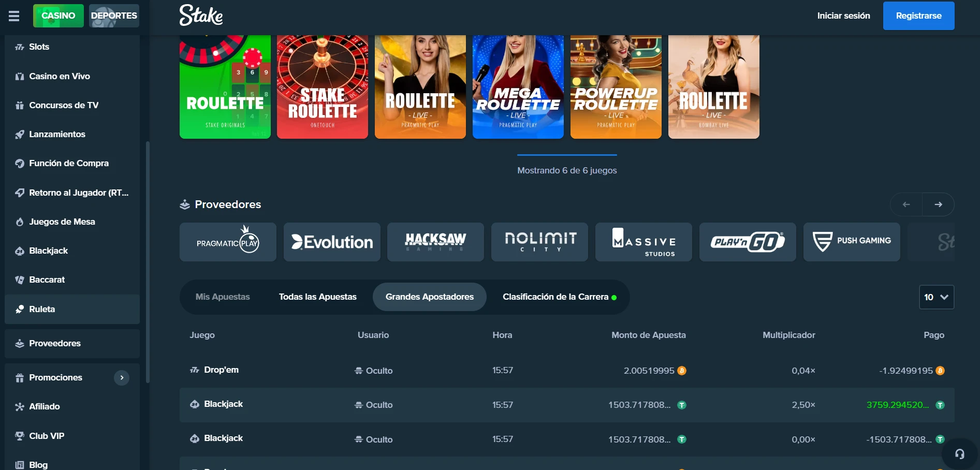The image size is (980, 470).
Task: Open the Massive Studios provider
Action: click(x=643, y=242)
